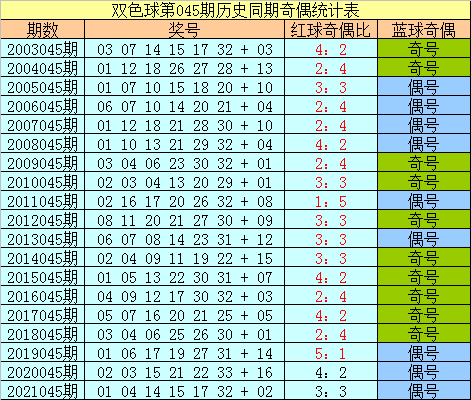
Task: Click the ratio cell in the 2015045期 row
Action: coord(331,277)
